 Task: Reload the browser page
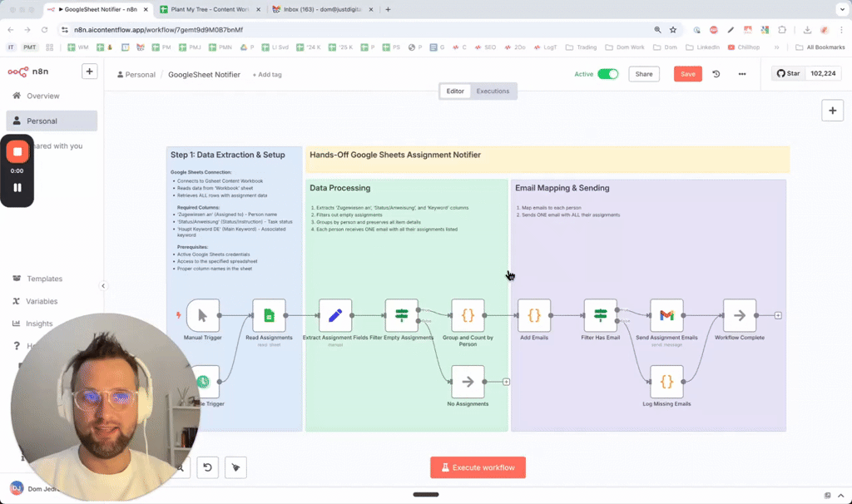[x=45, y=30]
